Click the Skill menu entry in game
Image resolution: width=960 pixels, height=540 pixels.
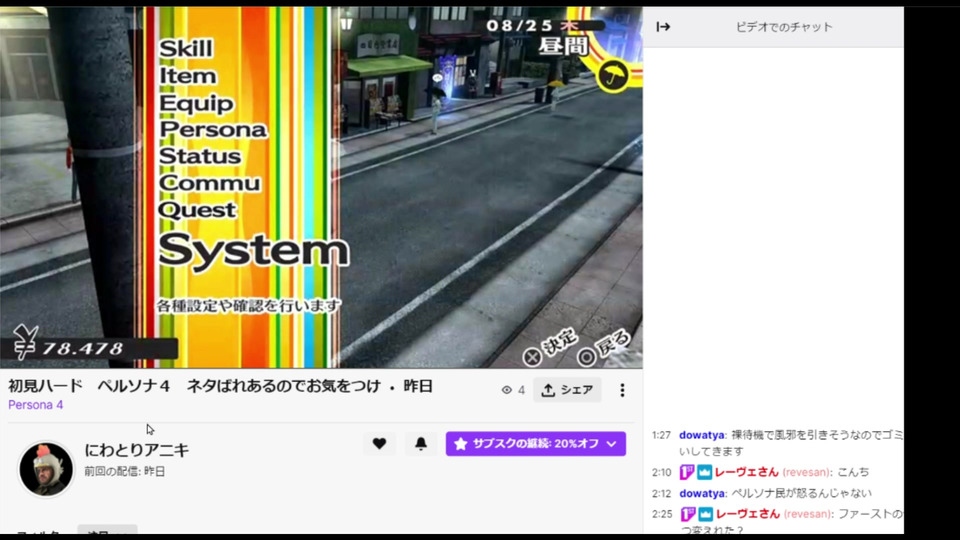(186, 48)
